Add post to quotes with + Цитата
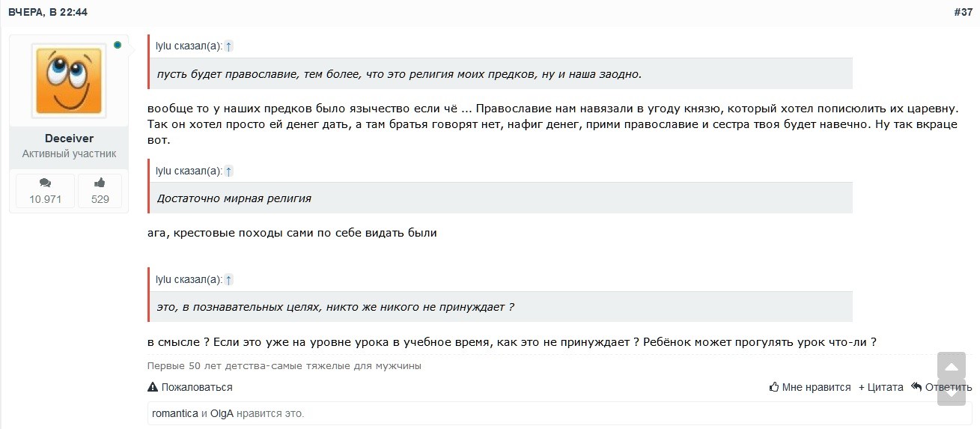The image size is (980, 429). point(880,387)
